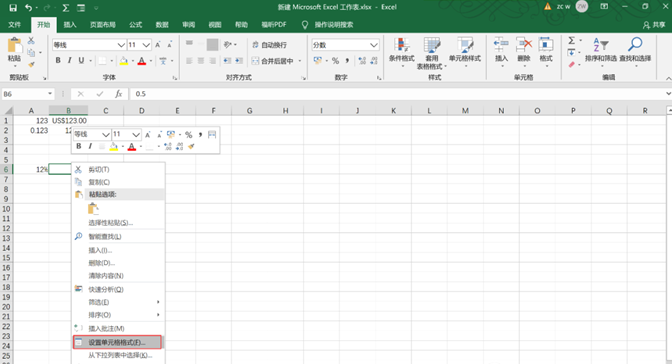The image size is (672, 364).
Task: Click the Insert Function fx icon
Action: point(119,94)
